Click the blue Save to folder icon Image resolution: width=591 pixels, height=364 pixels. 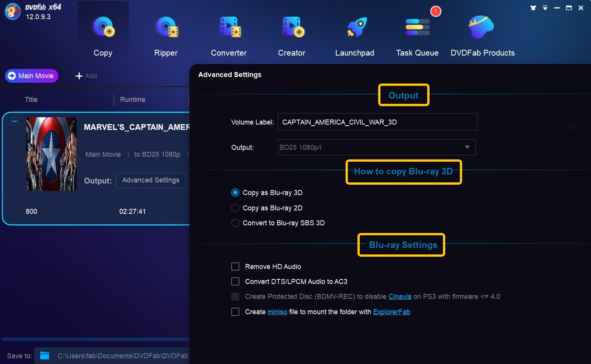point(45,356)
